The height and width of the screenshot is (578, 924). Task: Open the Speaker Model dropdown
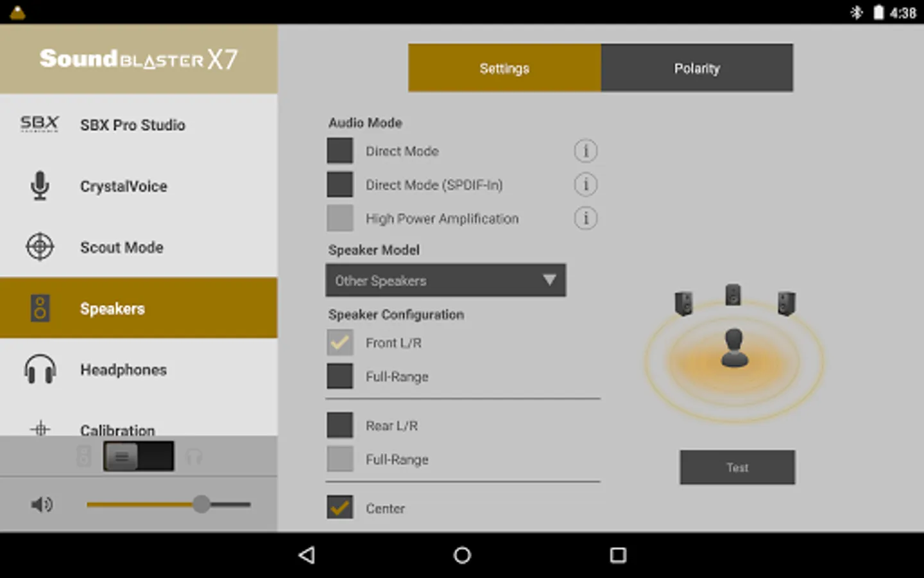pos(445,280)
